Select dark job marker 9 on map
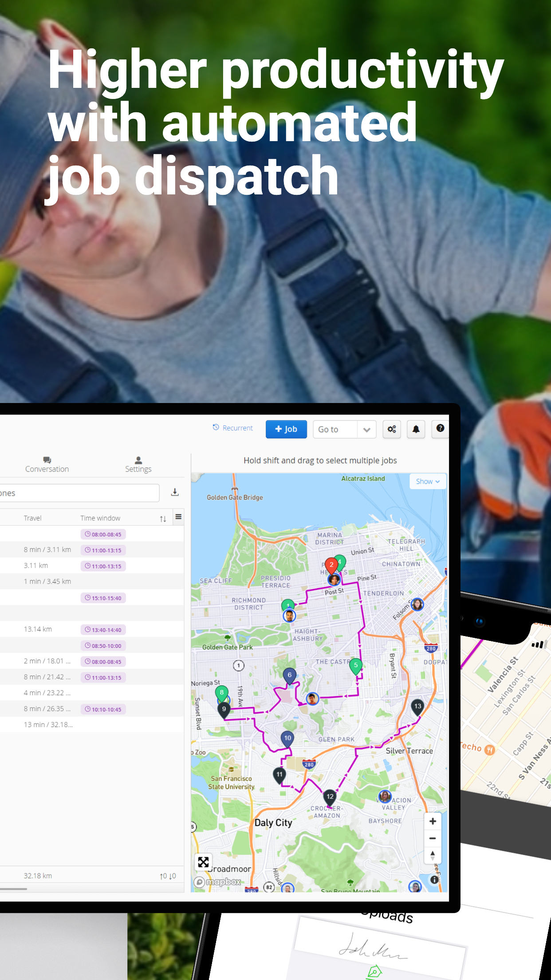551x980 pixels. click(224, 710)
